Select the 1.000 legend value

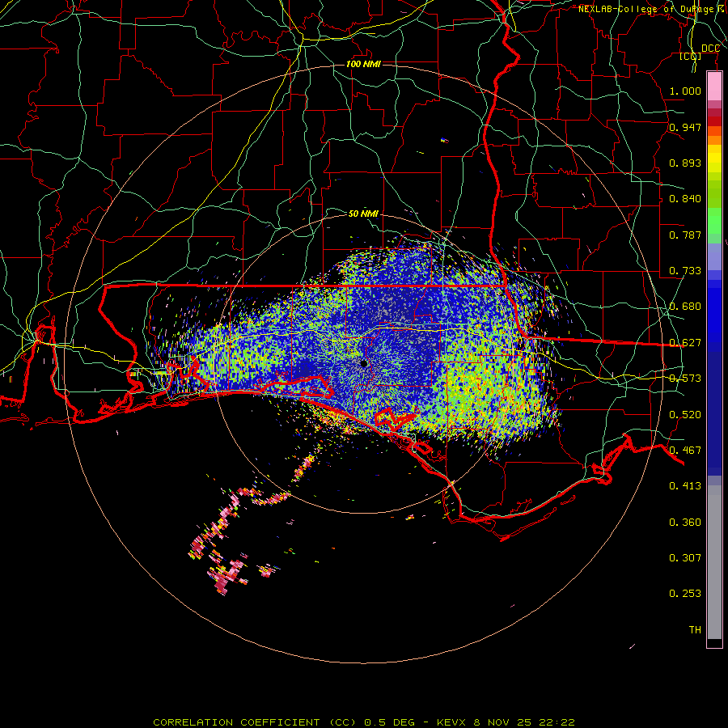coord(685,91)
